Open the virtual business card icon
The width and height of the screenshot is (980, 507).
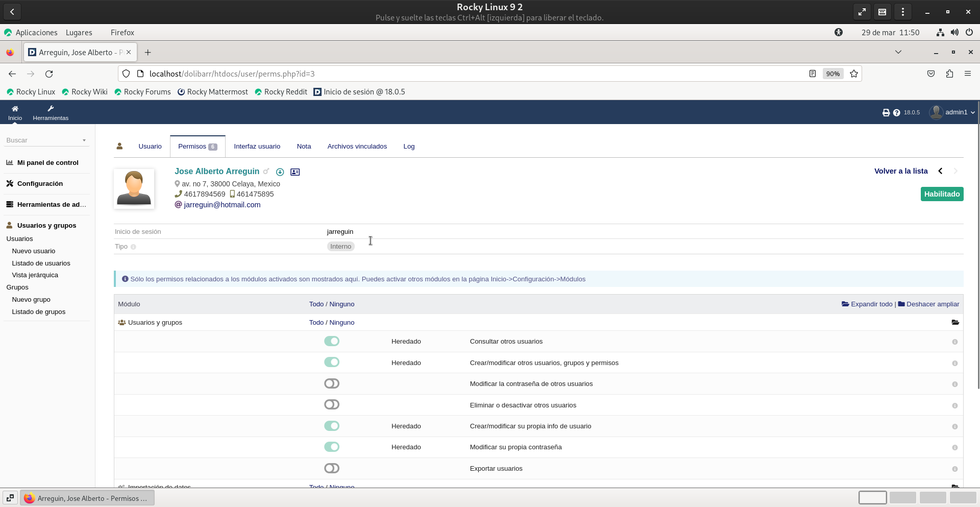[x=295, y=172]
